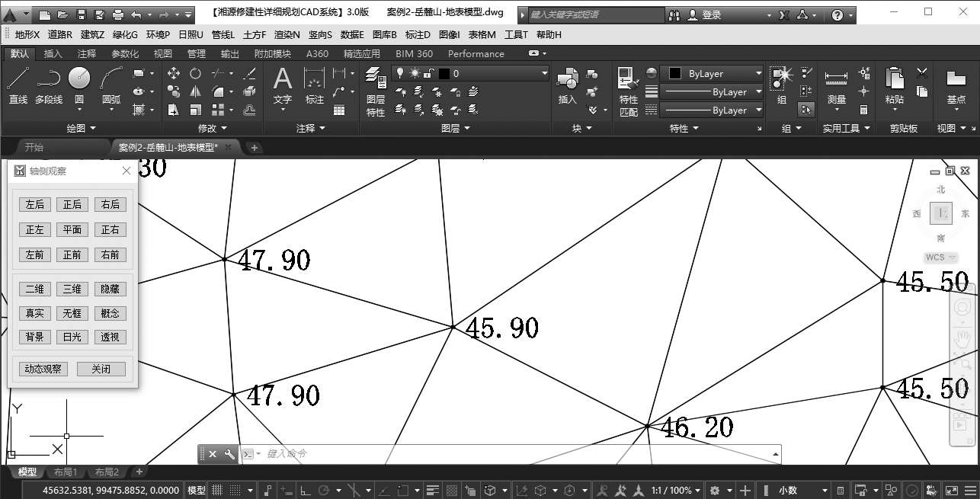Click the 左后 view button

[x=35, y=204]
